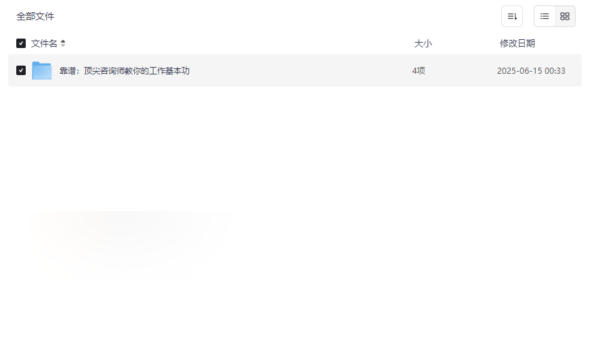Viewport: 592px width, 364px height.
Task: Click empty area below the file list
Action: tap(295, 227)
